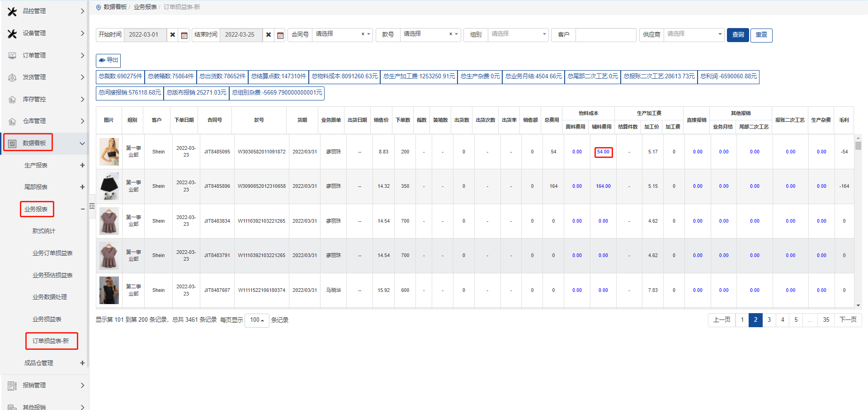Image resolution: width=868 pixels, height=410 pixels.
Task: Click the sidebar collapse handle icon
Action: point(92,206)
